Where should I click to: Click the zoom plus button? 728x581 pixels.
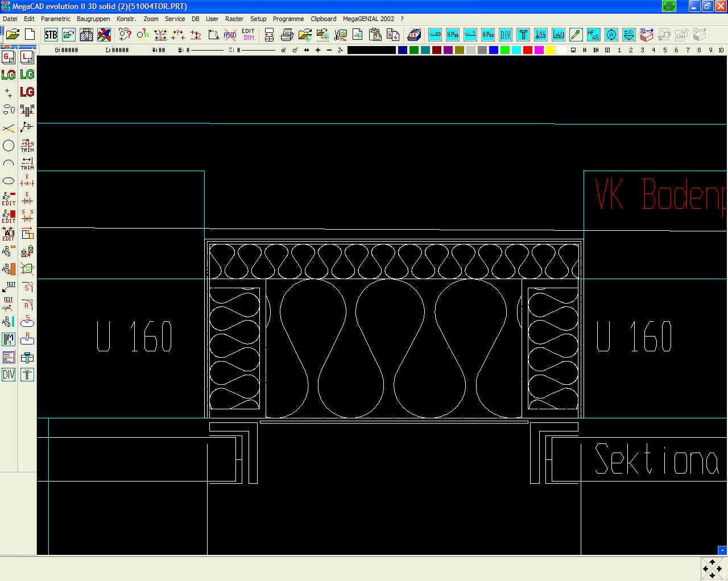click(x=318, y=50)
